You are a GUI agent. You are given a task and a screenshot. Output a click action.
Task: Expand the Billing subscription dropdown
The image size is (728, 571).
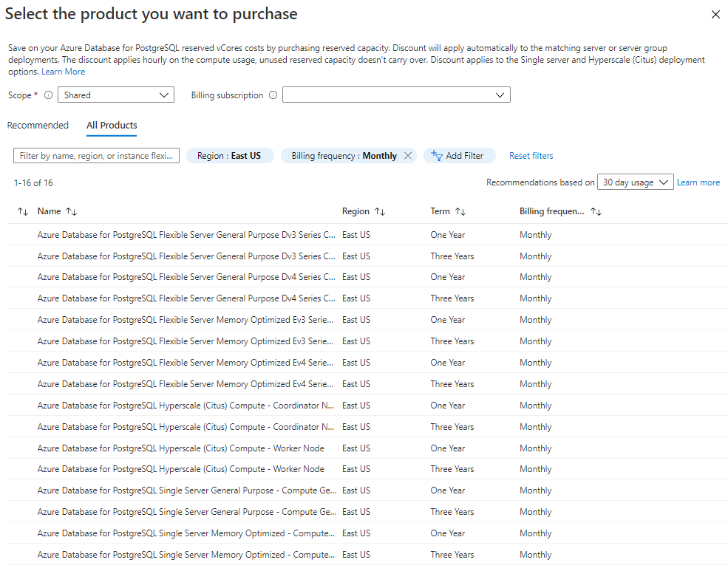point(396,95)
